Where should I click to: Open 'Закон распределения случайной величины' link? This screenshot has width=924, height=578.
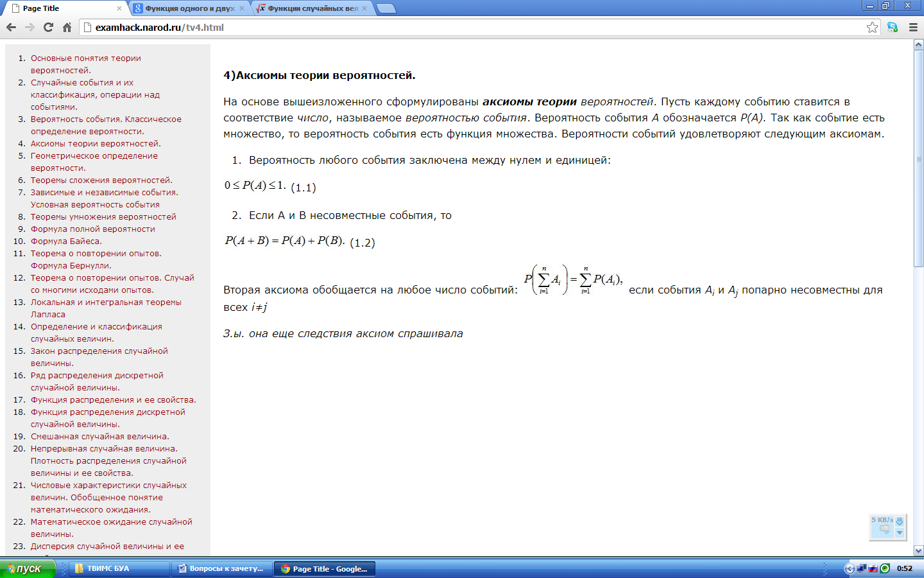point(99,357)
